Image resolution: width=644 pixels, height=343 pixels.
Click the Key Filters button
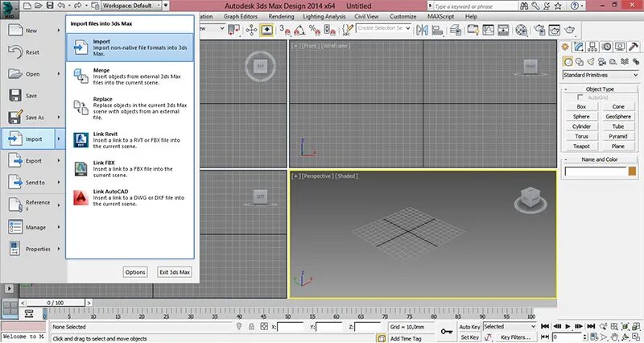click(x=515, y=337)
